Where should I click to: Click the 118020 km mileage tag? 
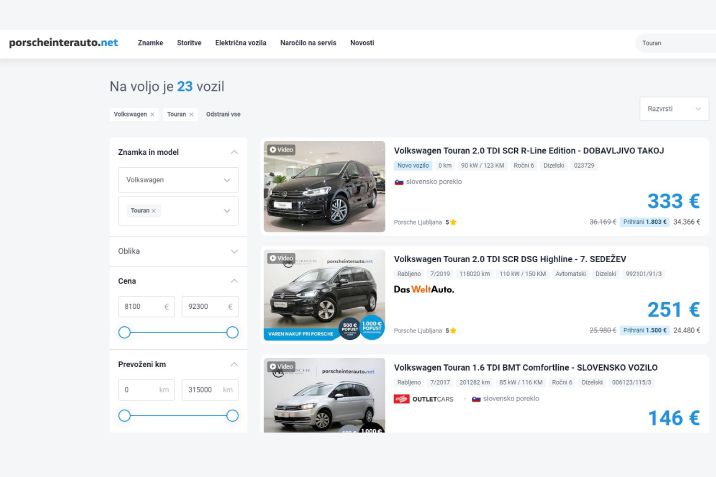click(x=475, y=274)
